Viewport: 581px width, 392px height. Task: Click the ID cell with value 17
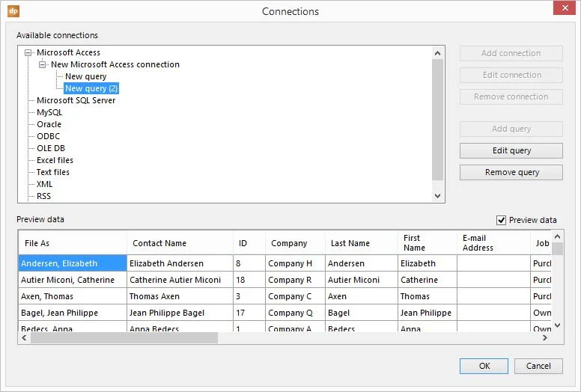coord(249,313)
